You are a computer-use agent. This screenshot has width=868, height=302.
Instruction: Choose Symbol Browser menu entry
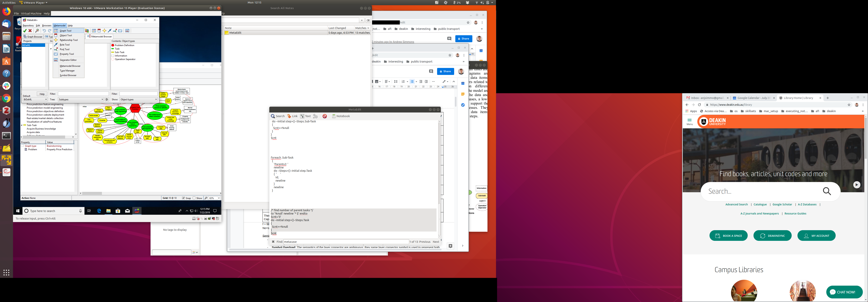click(x=68, y=75)
